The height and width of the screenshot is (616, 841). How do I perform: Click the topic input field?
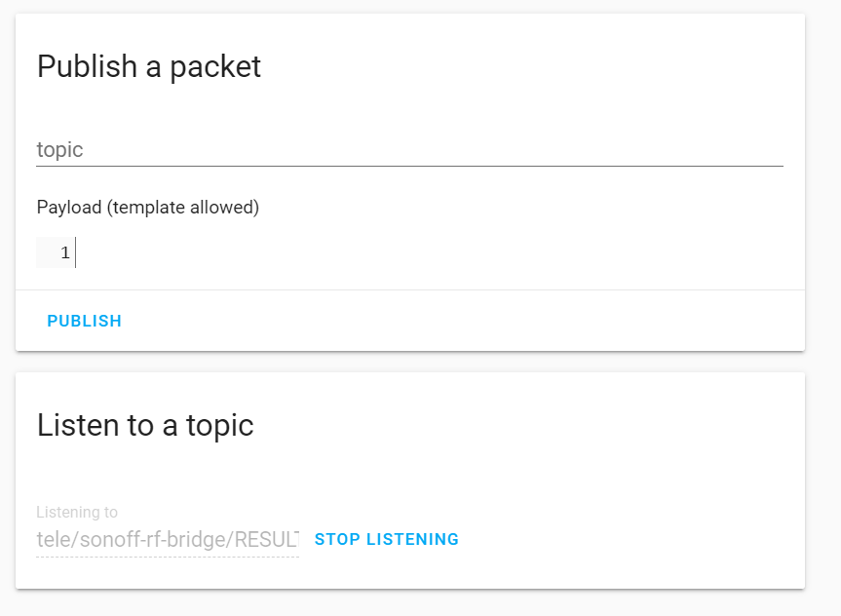409,150
